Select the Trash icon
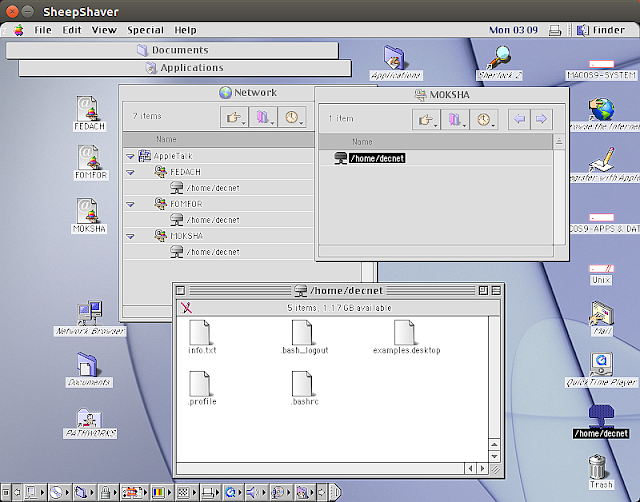Viewport: 640px width, 502px height. (x=601, y=472)
